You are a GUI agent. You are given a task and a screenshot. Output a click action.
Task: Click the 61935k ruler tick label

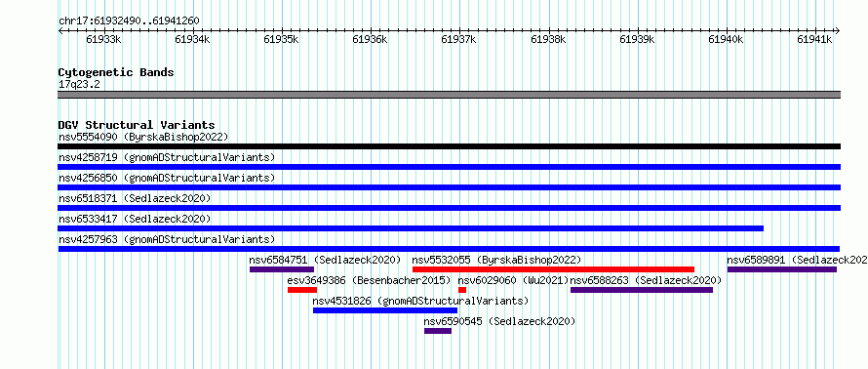(x=282, y=39)
